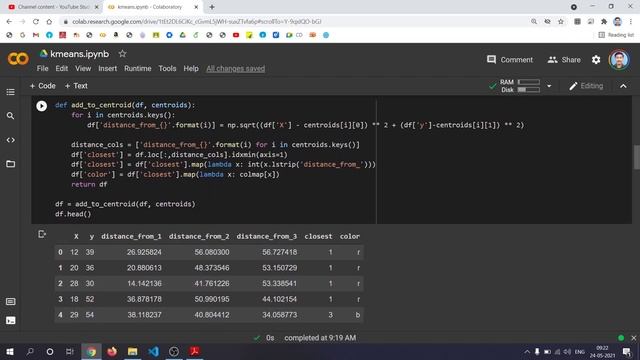Open the terminal icon in sidebar

pos(11,320)
